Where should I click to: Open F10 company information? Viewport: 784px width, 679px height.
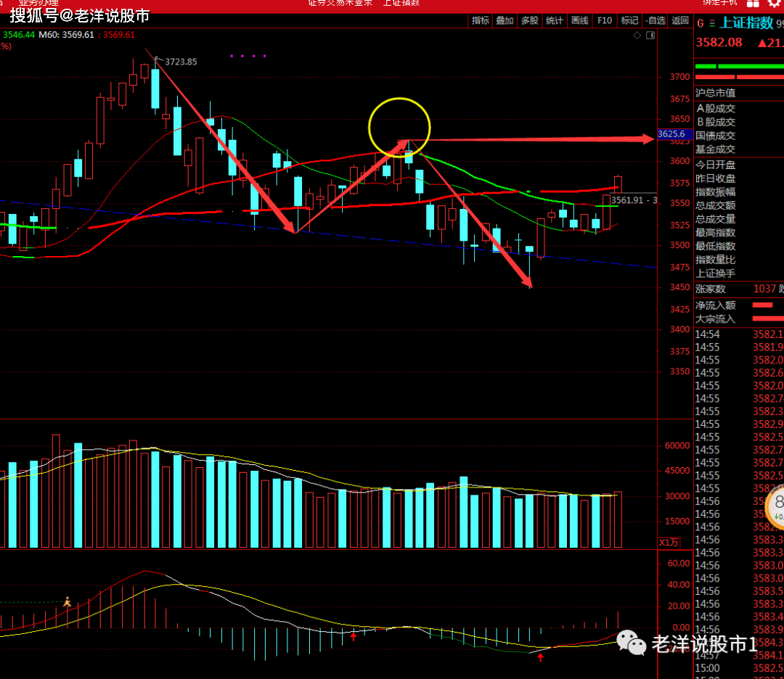click(605, 21)
